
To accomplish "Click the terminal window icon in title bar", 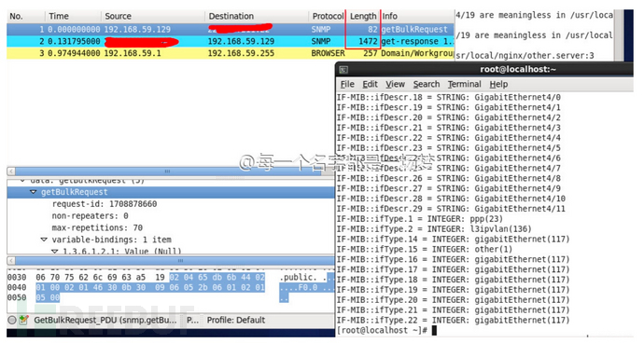I will [343, 70].
